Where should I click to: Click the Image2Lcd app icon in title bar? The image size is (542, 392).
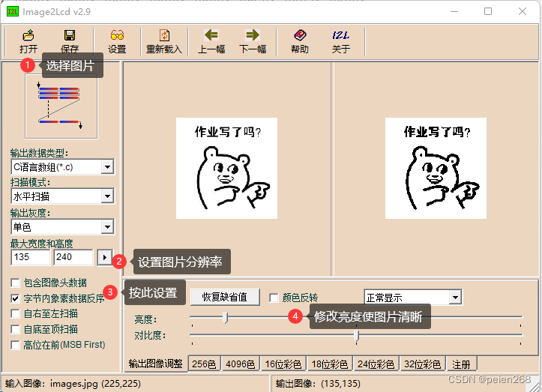click(13, 12)
